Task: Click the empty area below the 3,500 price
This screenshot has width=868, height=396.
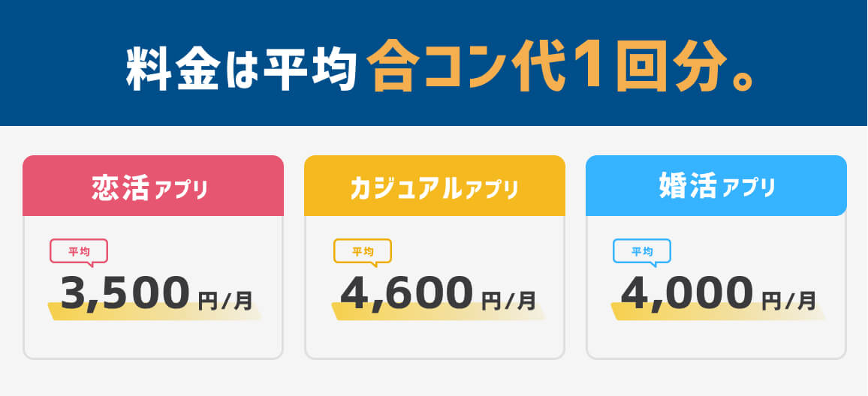Action: pos(153,339)
